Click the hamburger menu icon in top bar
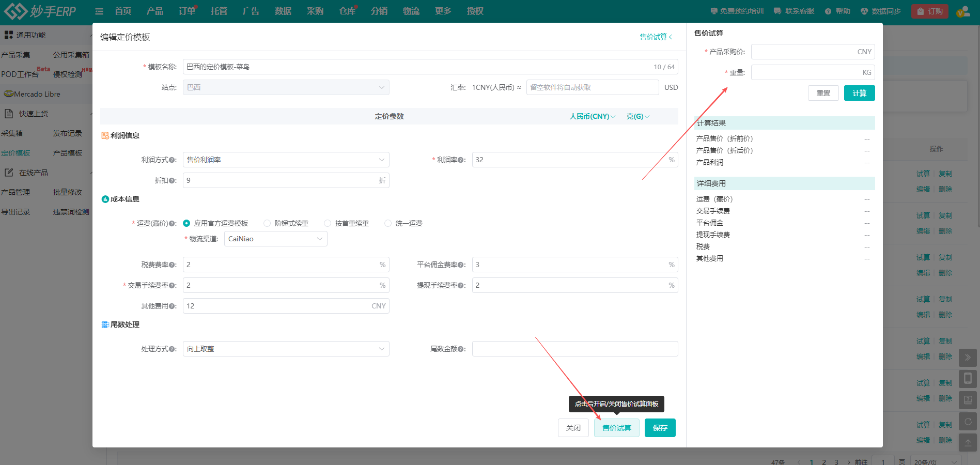Viewport: 980px width, 465px height. (99, 11)
